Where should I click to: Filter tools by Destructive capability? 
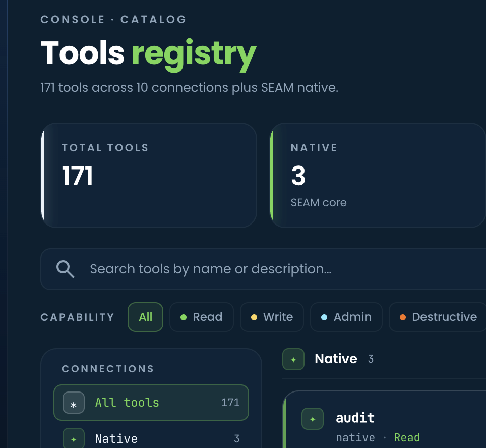pos(438,317)
